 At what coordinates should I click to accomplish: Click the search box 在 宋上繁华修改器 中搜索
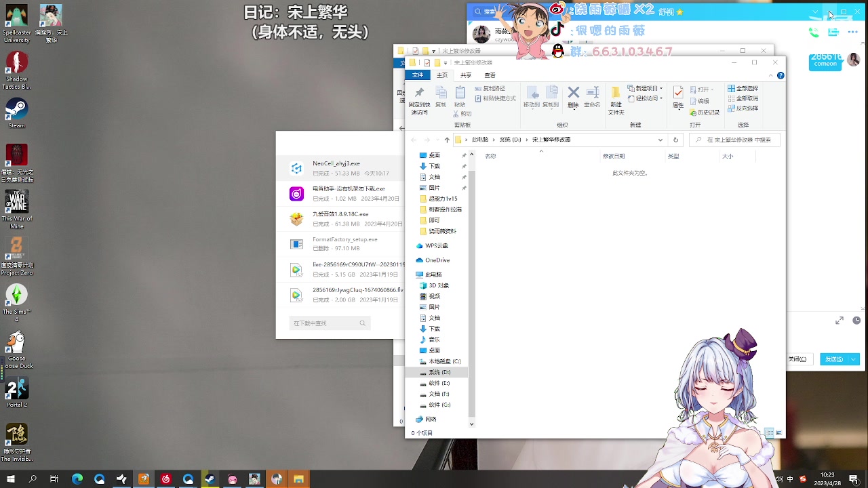[x=734, y=140]
